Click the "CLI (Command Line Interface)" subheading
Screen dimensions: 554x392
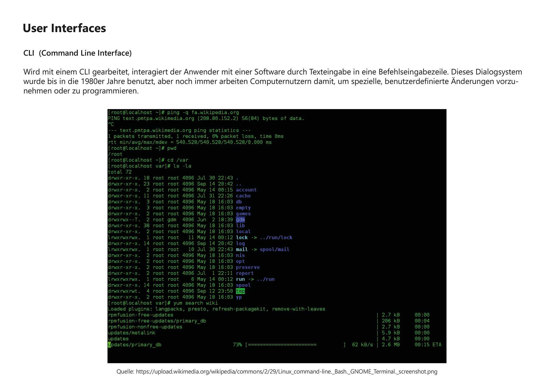tap(77, 53)
